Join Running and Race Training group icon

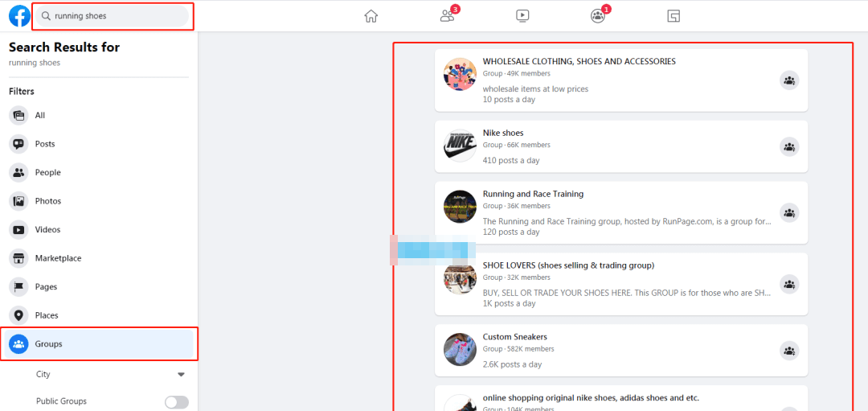tap(789, 212)
